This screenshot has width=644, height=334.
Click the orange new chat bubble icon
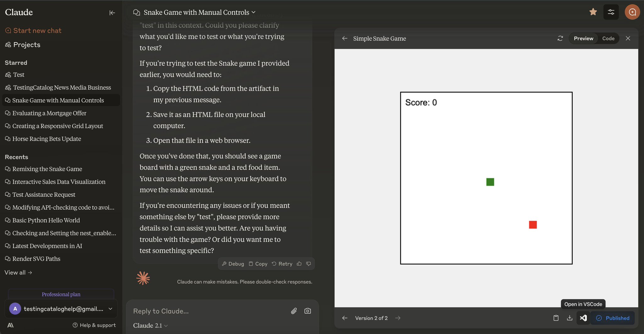coord(632,12)
